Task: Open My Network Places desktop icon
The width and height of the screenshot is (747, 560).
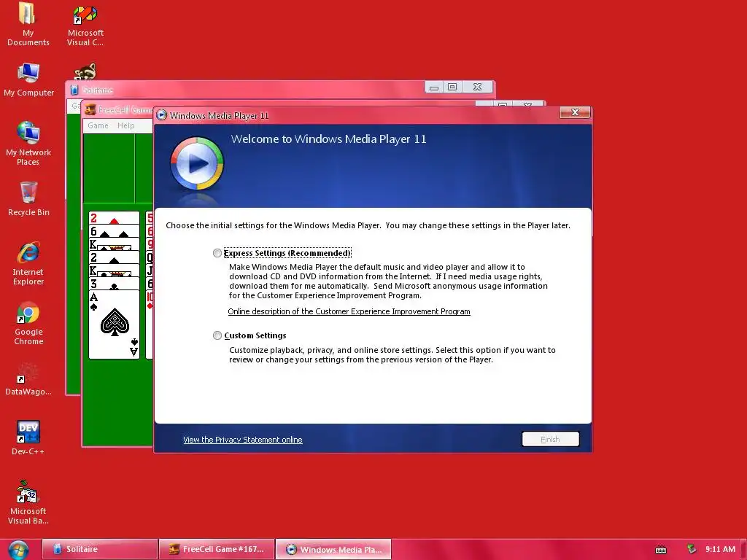Action: pyautogui.click(x=28, y=144)
